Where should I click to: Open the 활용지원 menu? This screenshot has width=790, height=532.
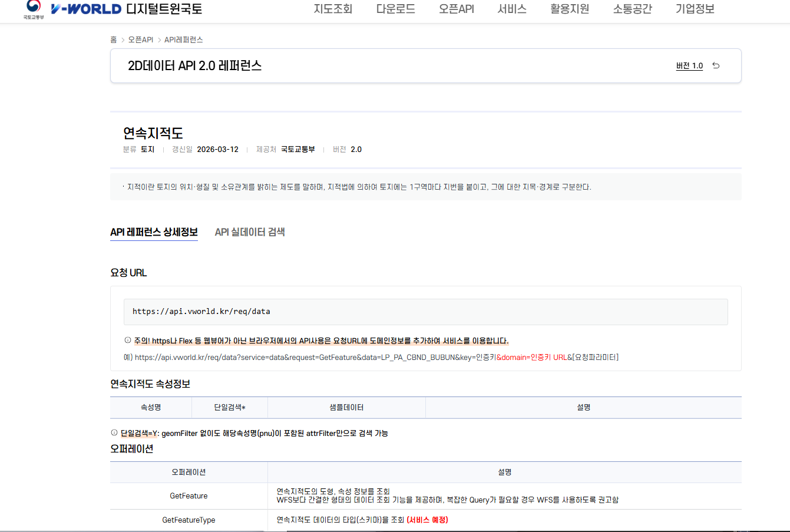(570, 9)
